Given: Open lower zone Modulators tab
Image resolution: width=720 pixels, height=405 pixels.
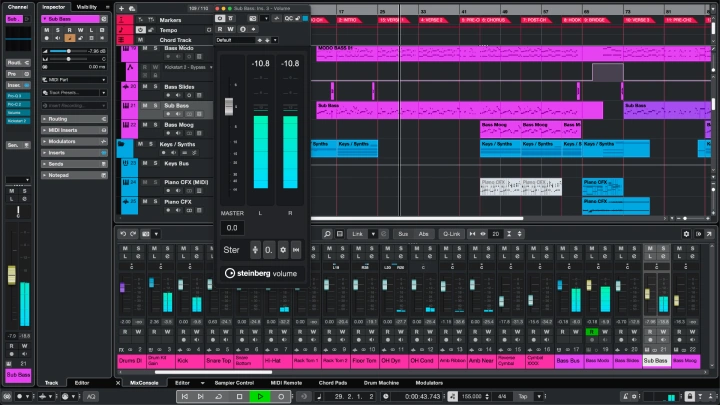Looking at the screenshot, I should (x=429, y=382).
